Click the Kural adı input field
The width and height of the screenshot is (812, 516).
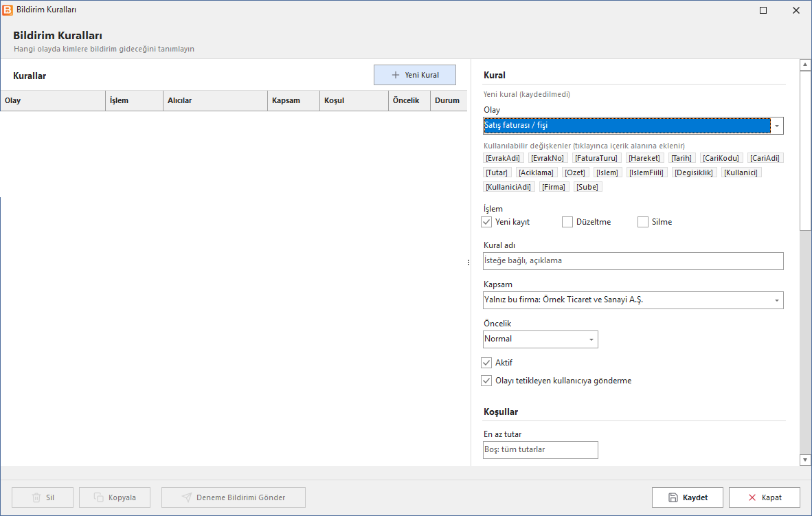click(633, 261)
